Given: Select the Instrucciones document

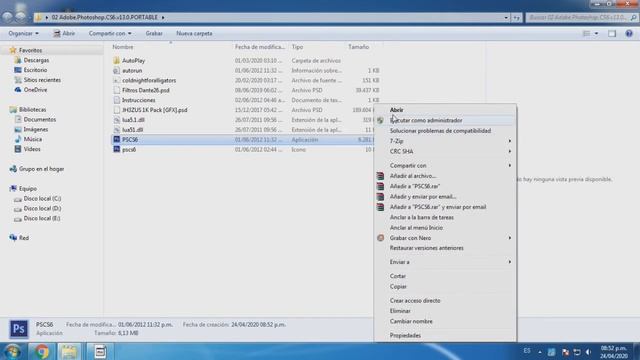Looking at the screenshot, I should (138, 100).
